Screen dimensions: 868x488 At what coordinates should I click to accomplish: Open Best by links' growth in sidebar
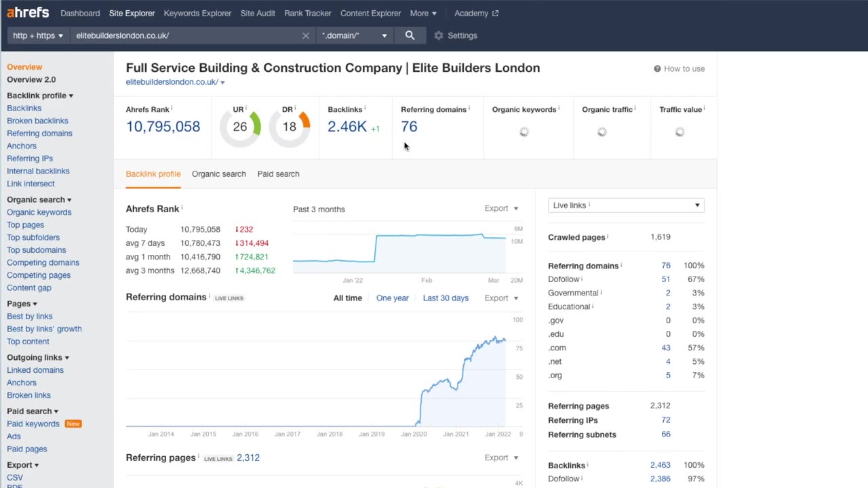click(44, 329)
